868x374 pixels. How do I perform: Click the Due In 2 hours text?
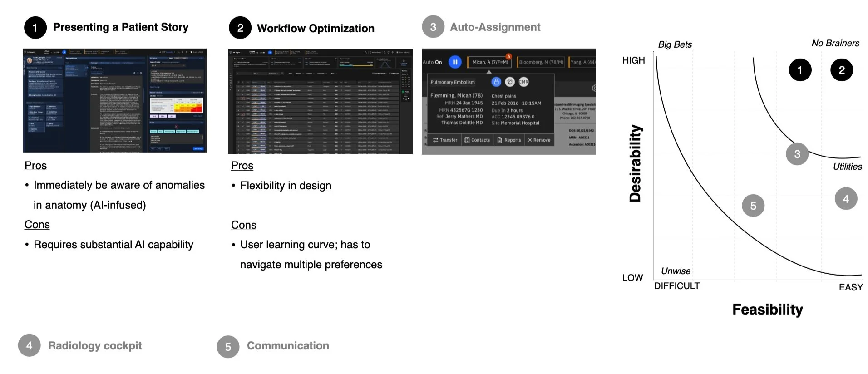point(507,110)
